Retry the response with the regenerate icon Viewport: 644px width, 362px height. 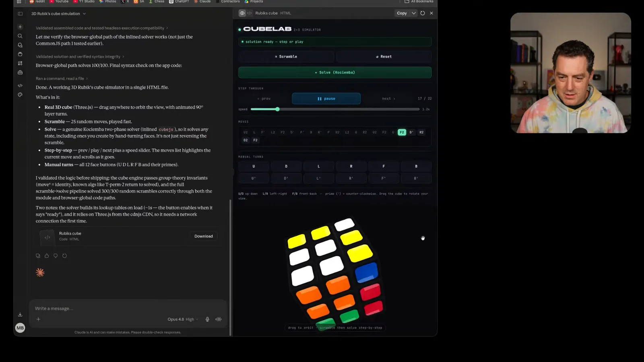[64, 256]
